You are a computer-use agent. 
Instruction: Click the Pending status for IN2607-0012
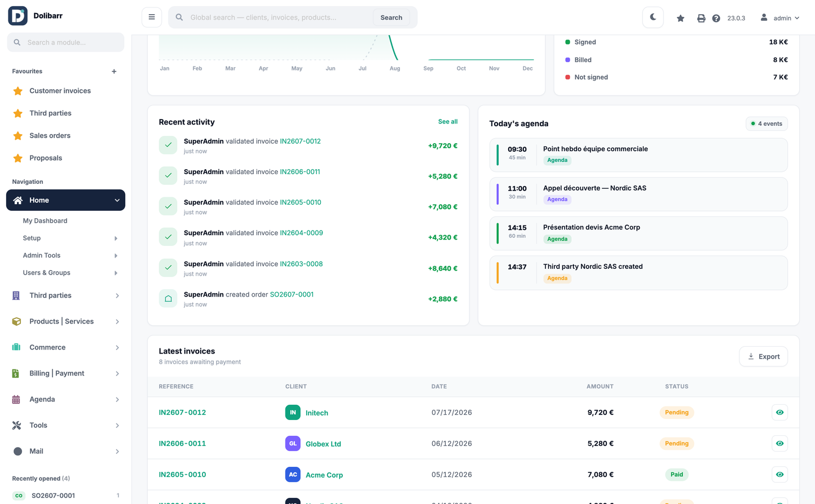(x=677, y=413)
